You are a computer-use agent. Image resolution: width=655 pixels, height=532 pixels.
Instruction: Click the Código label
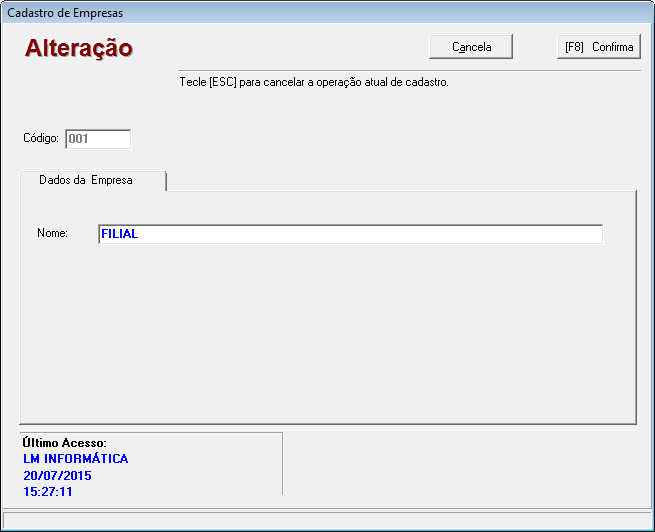point(41,139)
